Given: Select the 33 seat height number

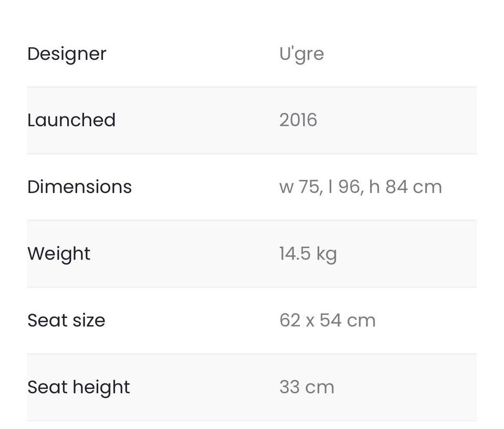Looking at the screenshot, I should point(289,387).
